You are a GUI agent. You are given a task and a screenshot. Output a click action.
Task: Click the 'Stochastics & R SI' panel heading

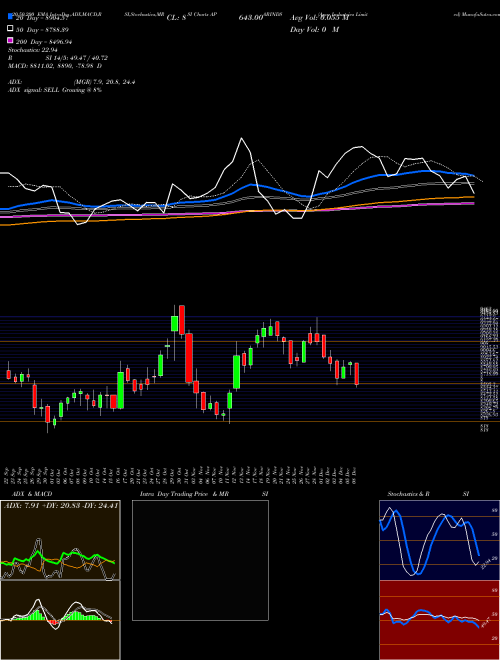pos(428,494)
